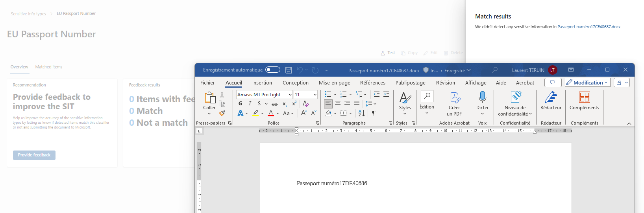The image size is (644, 213).
Task: Open the Passeport numéro17CF40687.docx link
Action: [588, 27]
